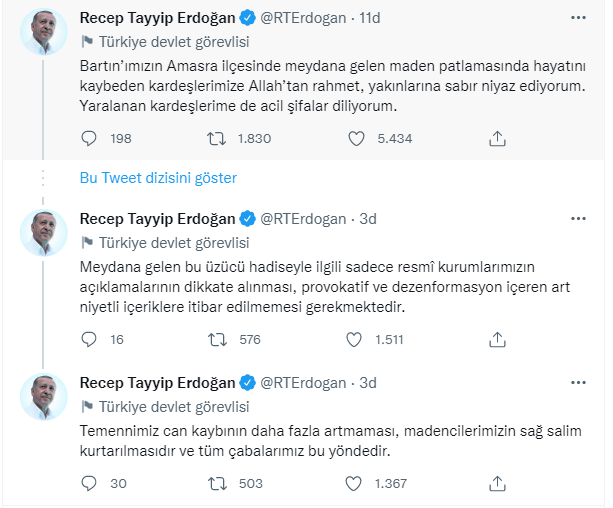Screen dimensions: 613x508
Task: Open more options on the last tweet
Action: [x=578, y=382]
